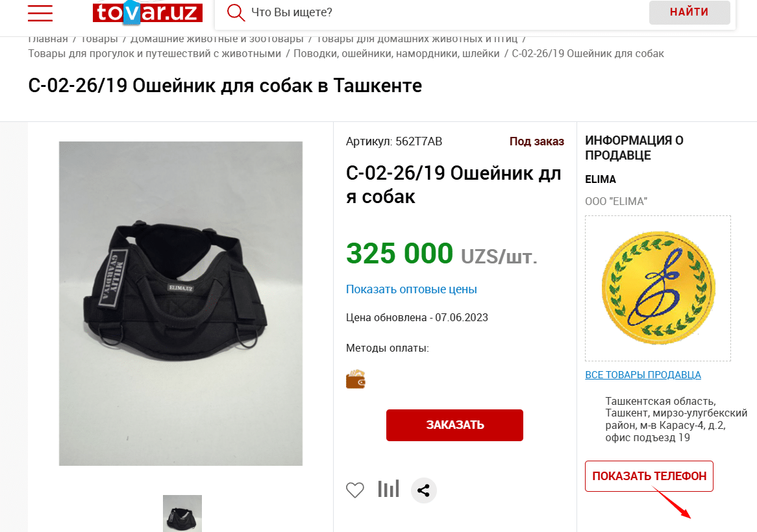Open the share icon button
Screen dimensions: 757x532
point(423,490)
